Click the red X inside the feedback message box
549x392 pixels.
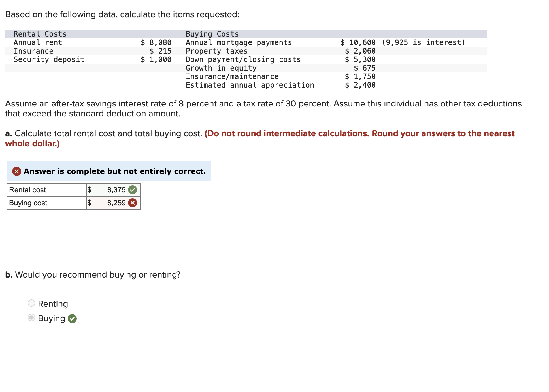coord(16,171)
